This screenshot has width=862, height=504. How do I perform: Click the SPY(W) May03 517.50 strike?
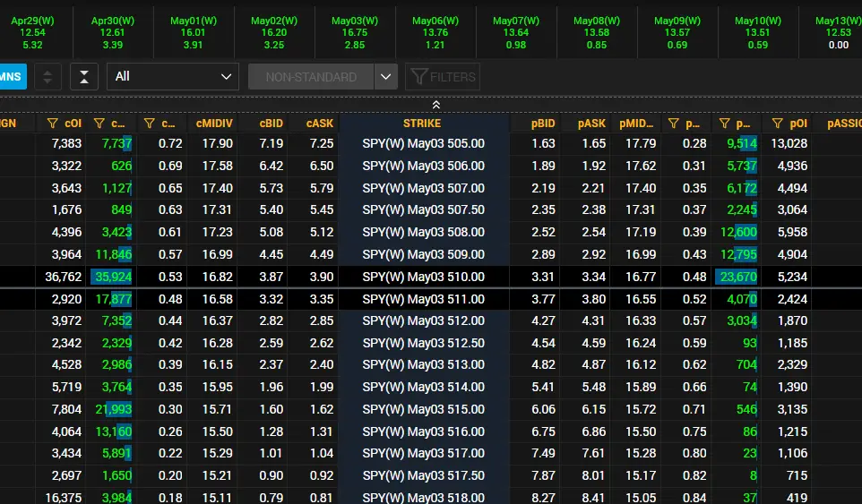(x=423, y=475)
